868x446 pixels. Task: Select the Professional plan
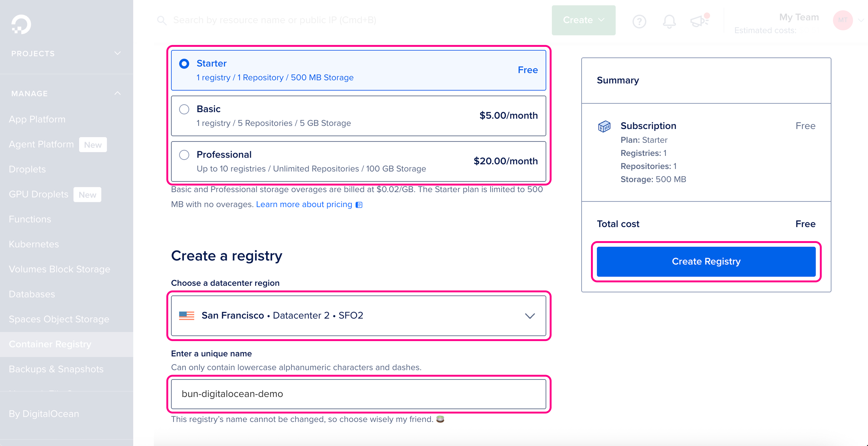tap(184, 155)
